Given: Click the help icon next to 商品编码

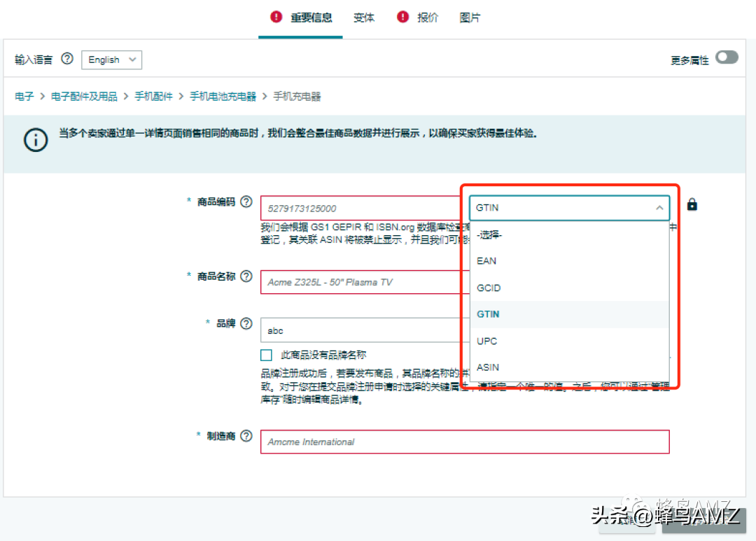Looking at the screenshot, I should pyautogui.click(x=246, y=202).
